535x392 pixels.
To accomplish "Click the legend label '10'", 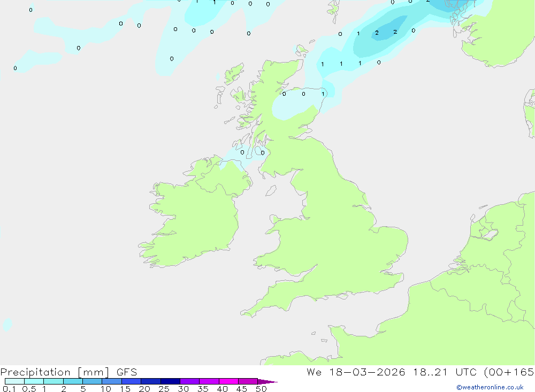I will click(106, 389).
